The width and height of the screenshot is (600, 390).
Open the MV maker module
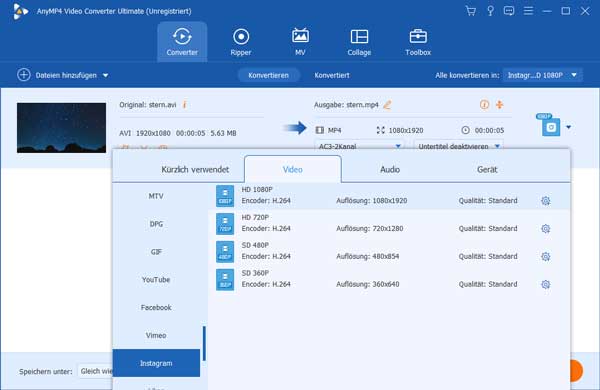coord(300,42)
